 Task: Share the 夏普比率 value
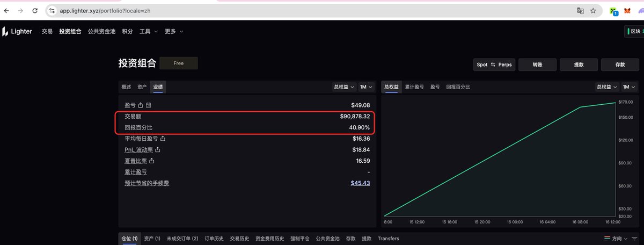click(152, 161)
